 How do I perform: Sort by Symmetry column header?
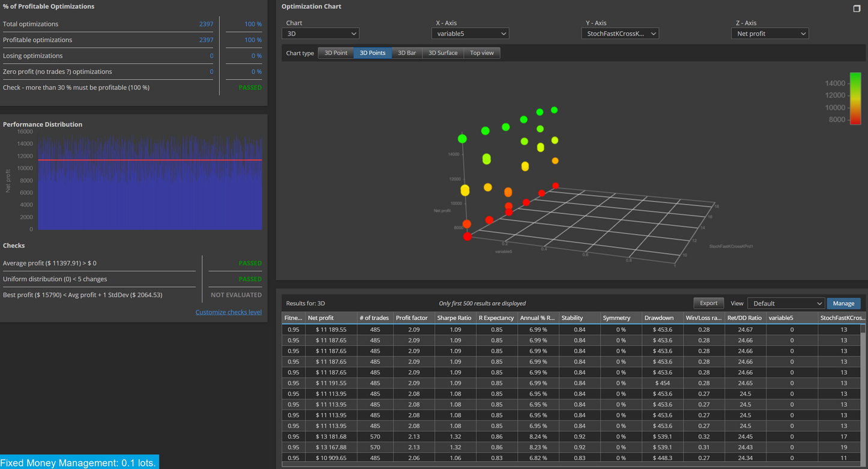click(621, 318)
